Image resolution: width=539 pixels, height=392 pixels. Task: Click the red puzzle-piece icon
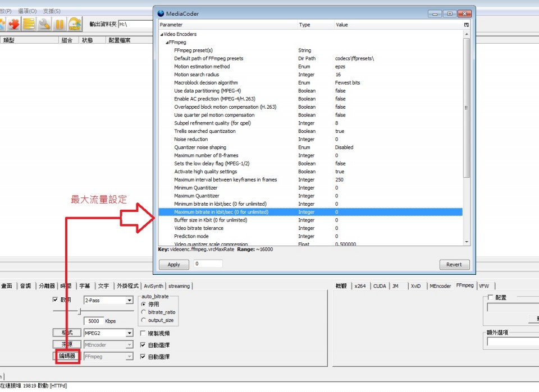(13, 24)
